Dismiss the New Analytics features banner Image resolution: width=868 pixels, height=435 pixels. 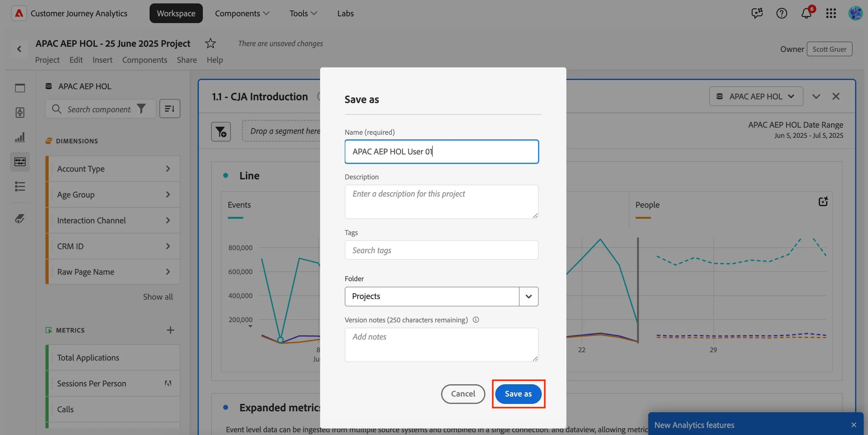click(854, 425)
